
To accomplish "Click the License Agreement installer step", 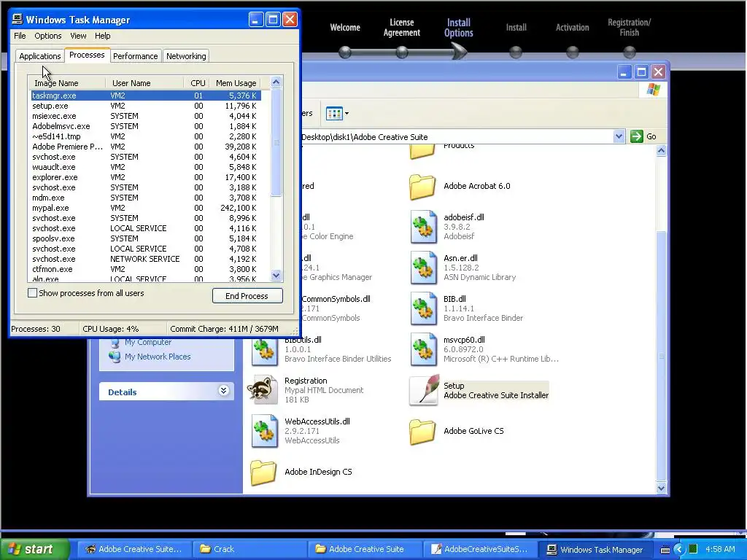I will click(x=402, y=28).
